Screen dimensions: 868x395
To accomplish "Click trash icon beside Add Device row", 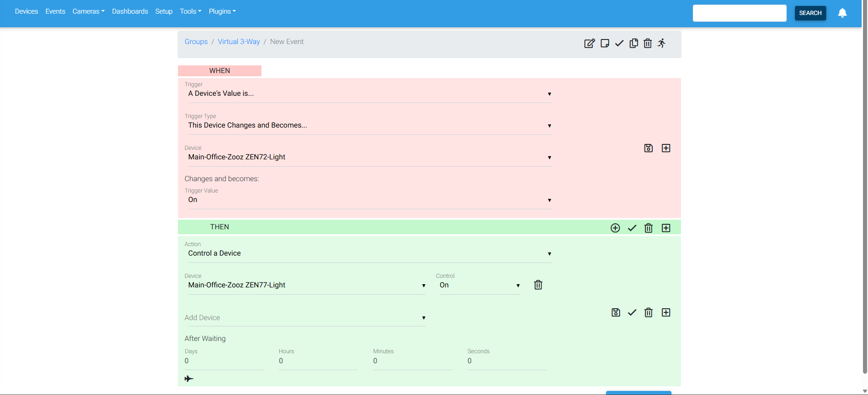I will [649, 312].
